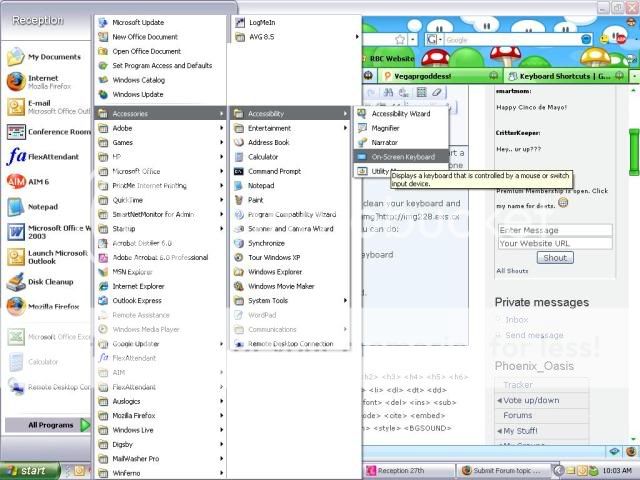
Task: Click the Shout button in browser
Action: click(555, 258)
